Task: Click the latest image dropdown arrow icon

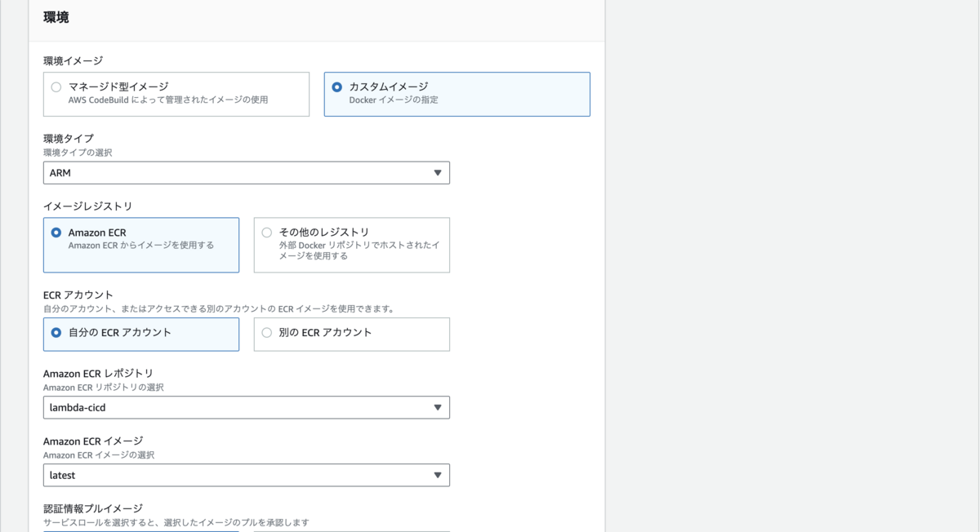Action: pyautogui.click(x=439, y=475)
